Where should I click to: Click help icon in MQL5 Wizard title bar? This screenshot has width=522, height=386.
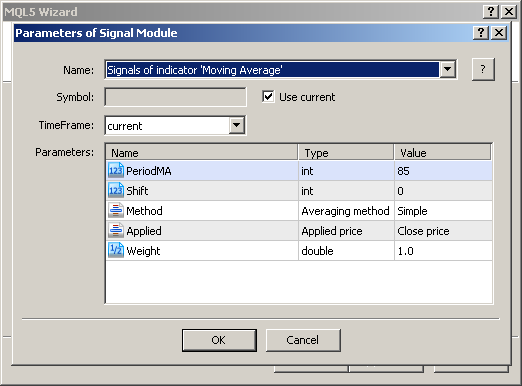(491, 12)
